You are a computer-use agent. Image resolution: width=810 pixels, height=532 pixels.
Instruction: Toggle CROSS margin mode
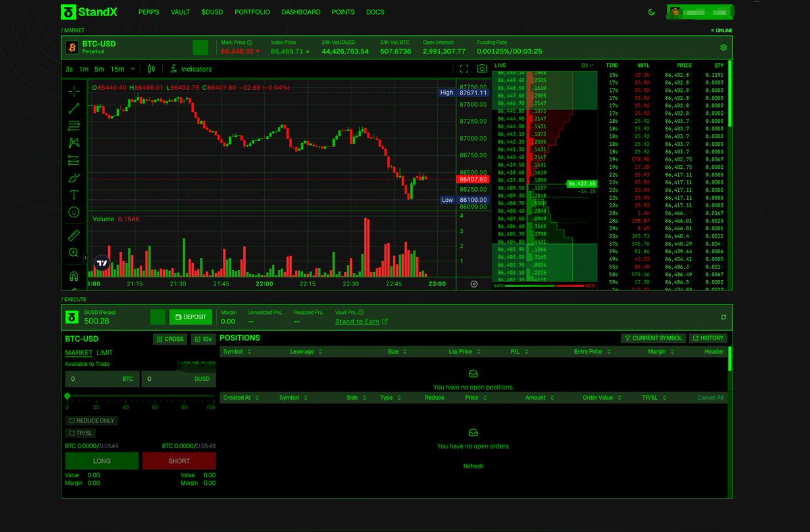[170, 339]
